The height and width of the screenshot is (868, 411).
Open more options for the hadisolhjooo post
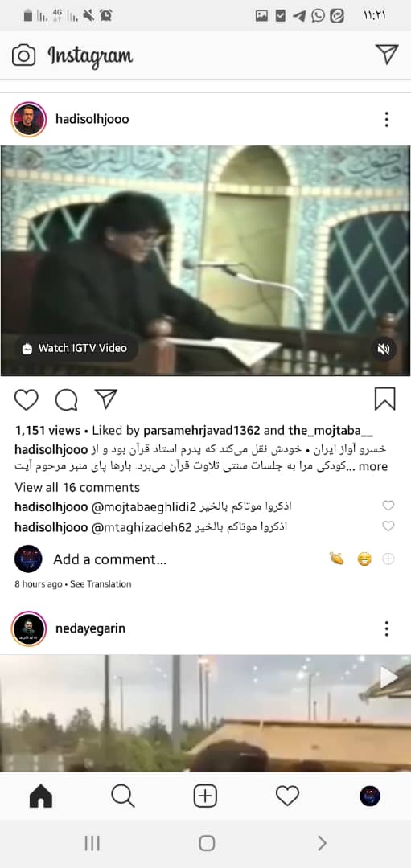[x=387, y=119]
